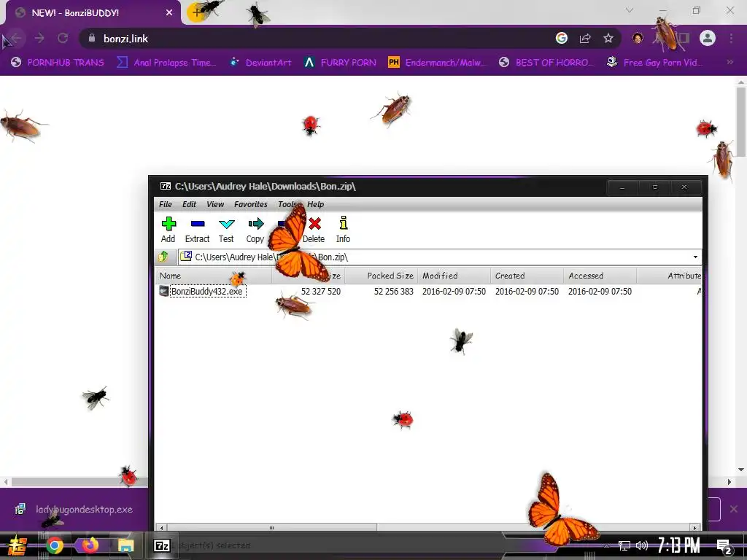Click the share page icon in address bar
Image resolution: width=747 pixels, height=560 pixels.
click(585, 38)
